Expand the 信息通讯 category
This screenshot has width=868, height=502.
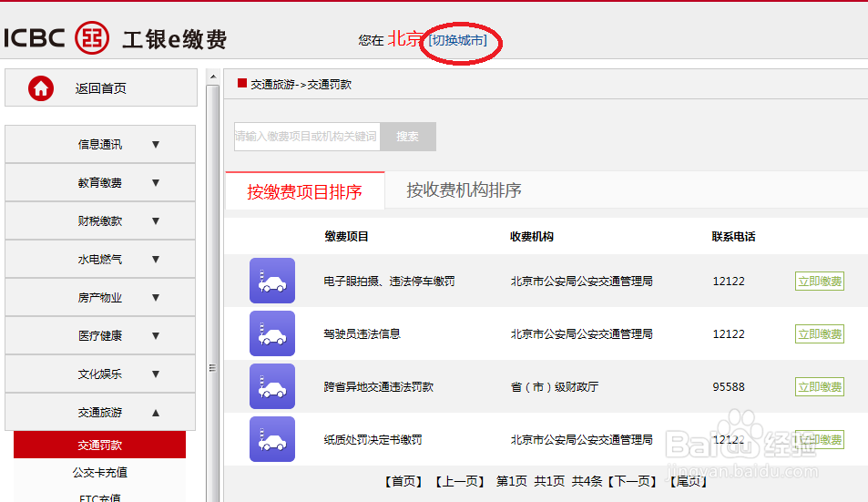point(100,144)
